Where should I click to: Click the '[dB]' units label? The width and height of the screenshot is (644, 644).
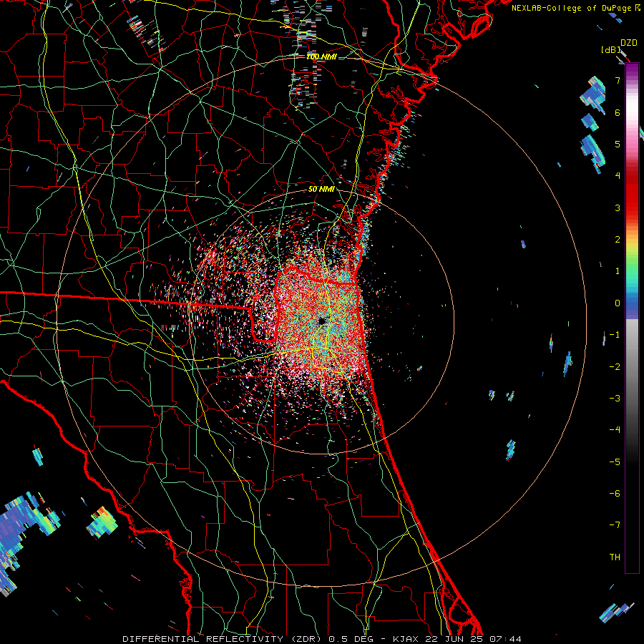611,50
